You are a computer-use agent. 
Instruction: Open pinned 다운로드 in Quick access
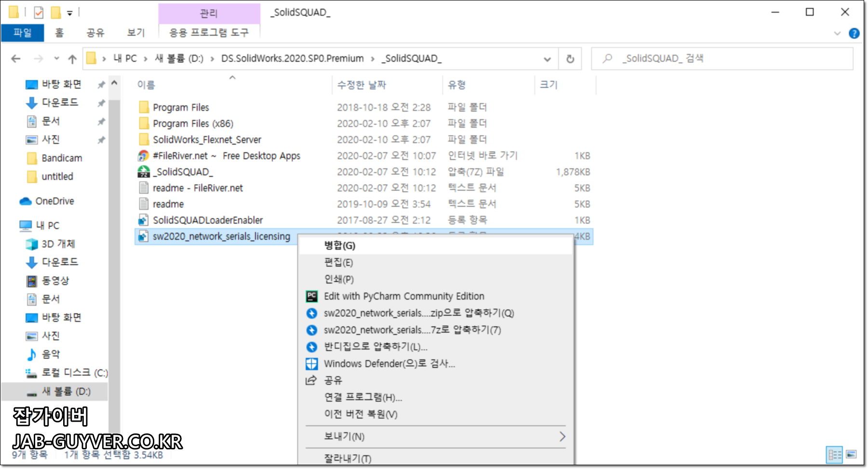click(x=59, y=103)
